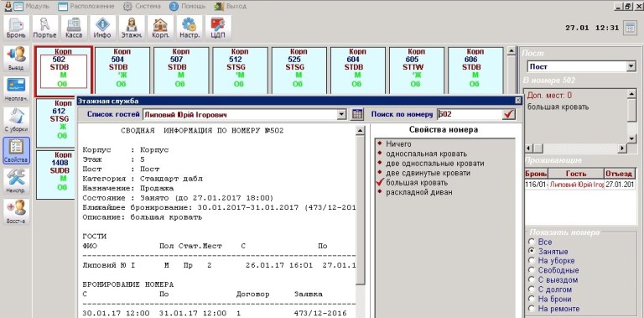Screen dimensions: 644x318
Task: Open calendar icon beside guest list
Action: pos(357,114)
